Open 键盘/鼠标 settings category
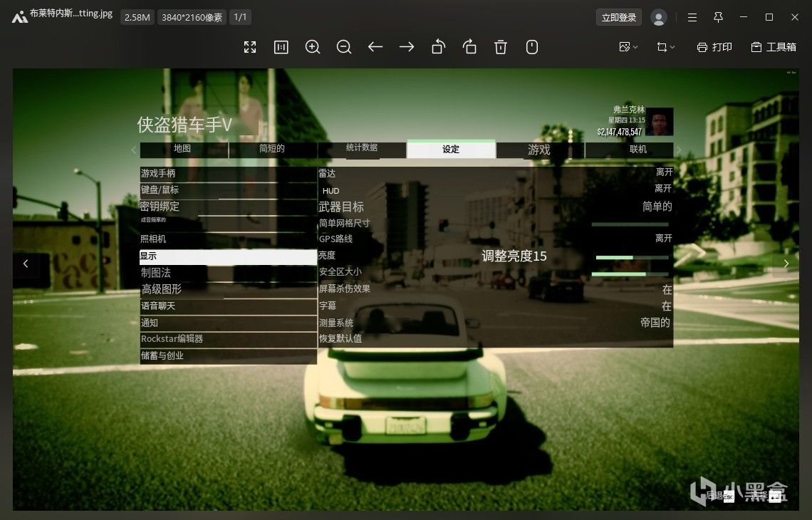The width and height of the screenshot is (812, 520). [x=229, y=190]
